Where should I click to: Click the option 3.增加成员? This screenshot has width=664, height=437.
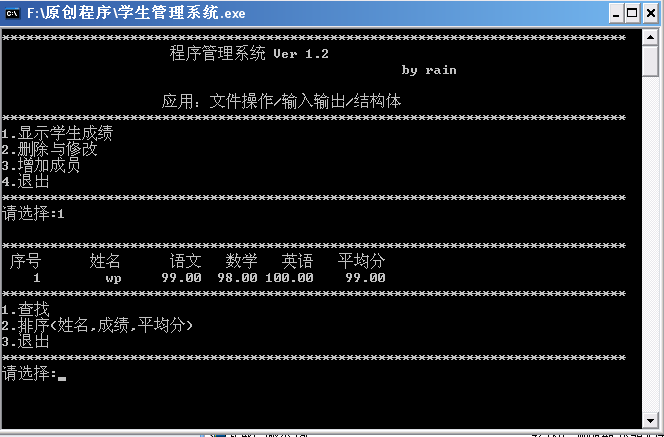point(41,166)
